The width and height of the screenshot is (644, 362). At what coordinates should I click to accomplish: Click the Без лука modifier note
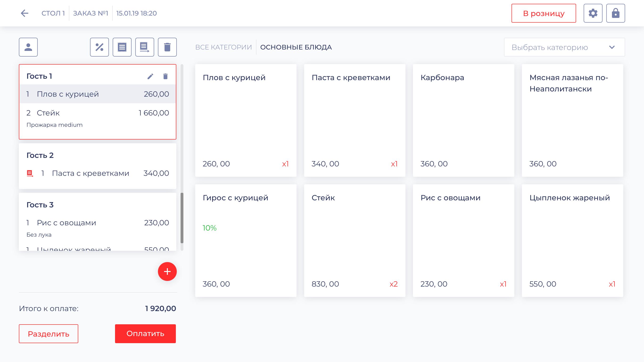(39, 234)
